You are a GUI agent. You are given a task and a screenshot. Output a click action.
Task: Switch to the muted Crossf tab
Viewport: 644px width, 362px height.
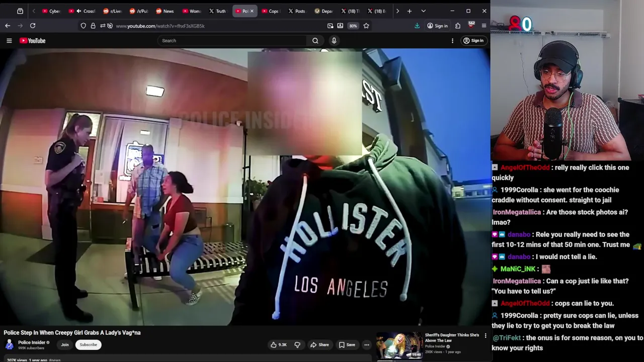(x=82, y=11)
